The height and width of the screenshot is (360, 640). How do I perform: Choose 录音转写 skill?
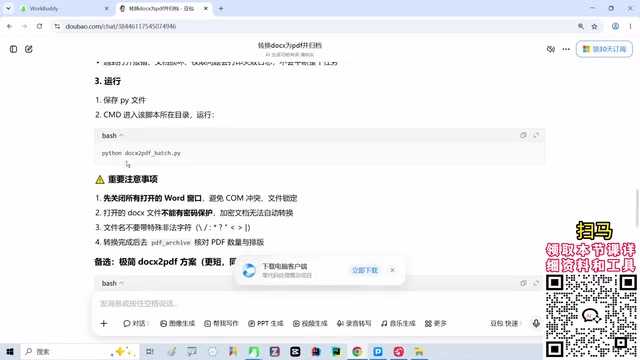coord(354,324)
